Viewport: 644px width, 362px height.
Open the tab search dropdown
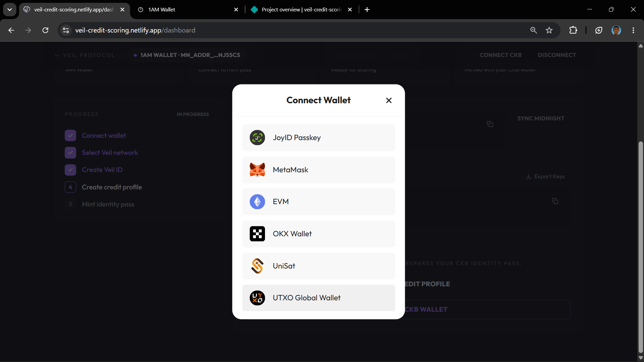tap(10, 9)
